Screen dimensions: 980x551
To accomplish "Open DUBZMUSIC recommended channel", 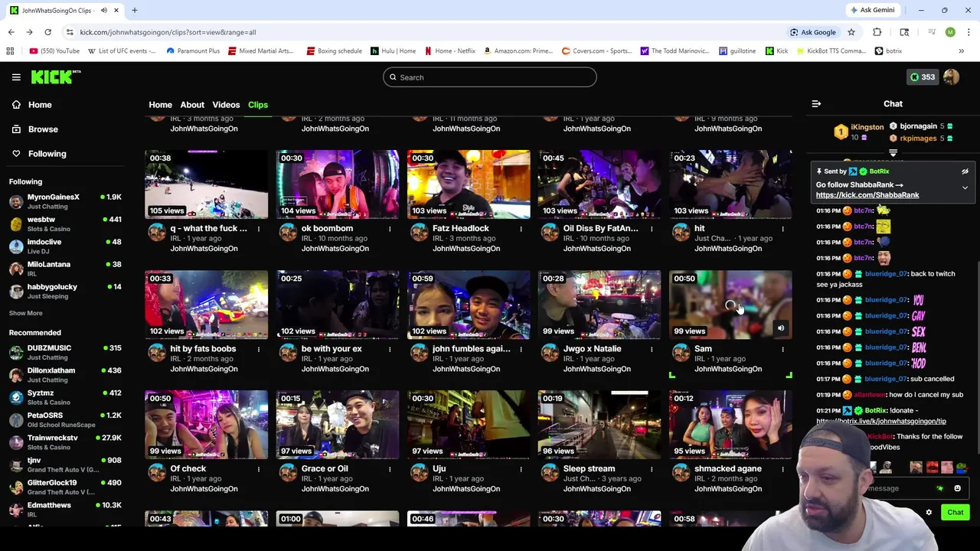I will coord(64,352).
